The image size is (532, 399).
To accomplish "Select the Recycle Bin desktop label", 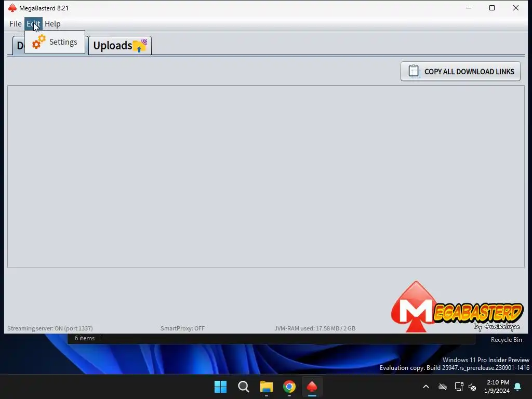I will click(506, 340).
